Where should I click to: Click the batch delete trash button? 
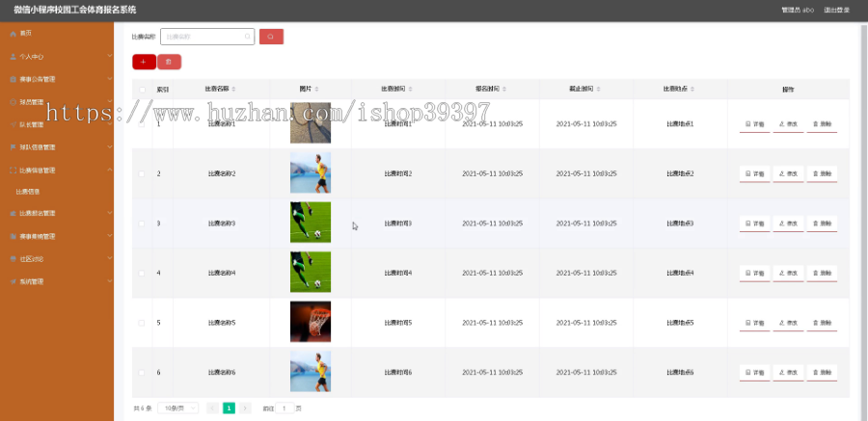pos(169,62)
